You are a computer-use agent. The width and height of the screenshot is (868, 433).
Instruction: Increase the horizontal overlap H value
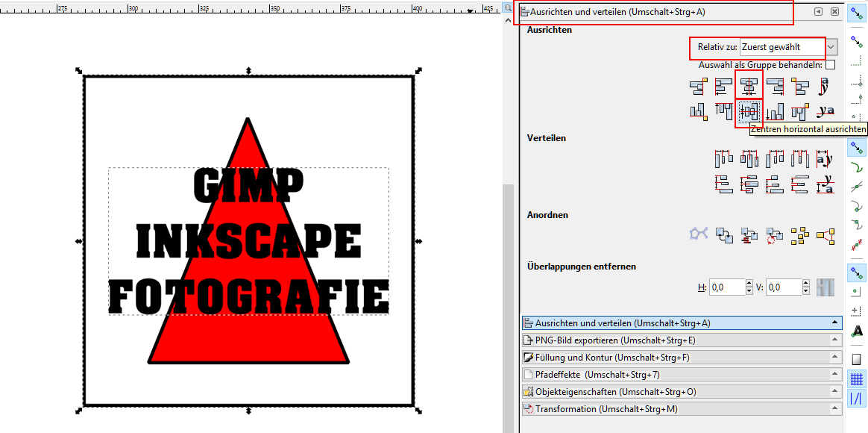pyautogui.click(x=748, y=283)
